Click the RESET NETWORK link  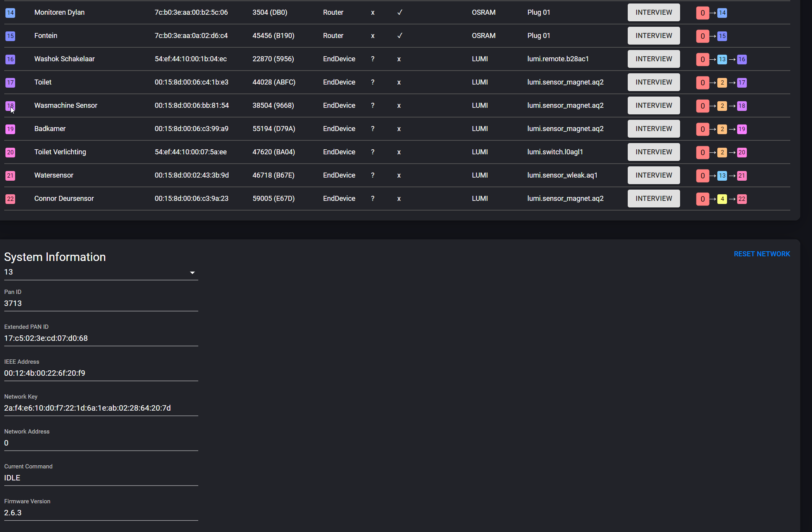(762, 254)
